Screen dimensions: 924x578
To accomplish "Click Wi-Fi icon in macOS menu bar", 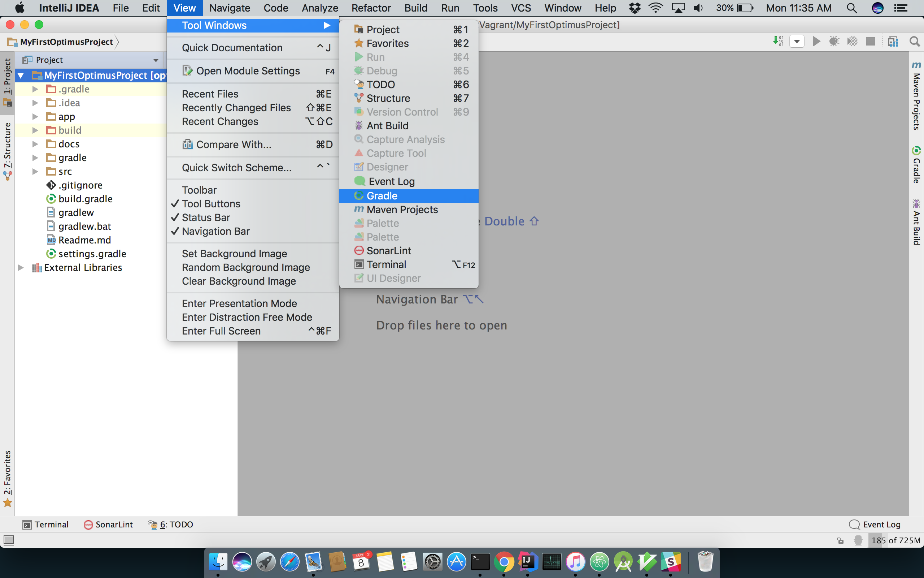I will (655, 8).
